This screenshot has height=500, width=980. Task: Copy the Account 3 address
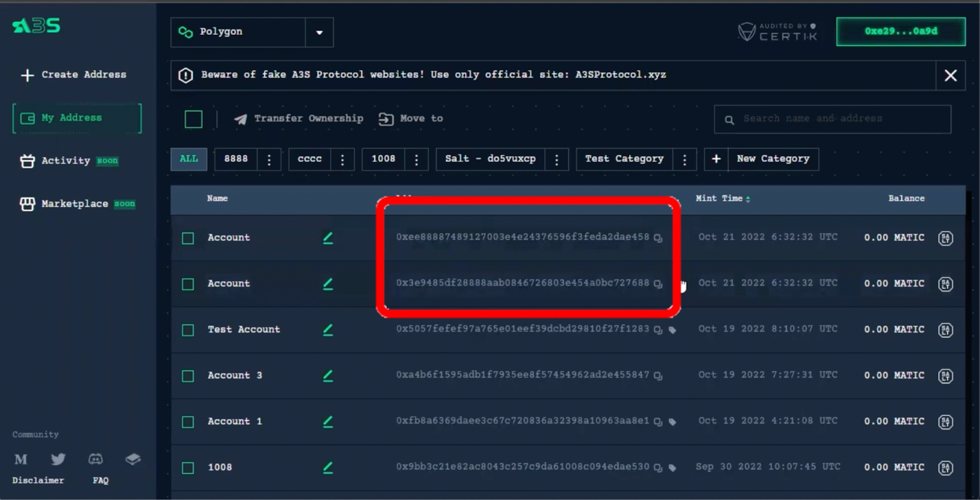[x=658, y=376]
